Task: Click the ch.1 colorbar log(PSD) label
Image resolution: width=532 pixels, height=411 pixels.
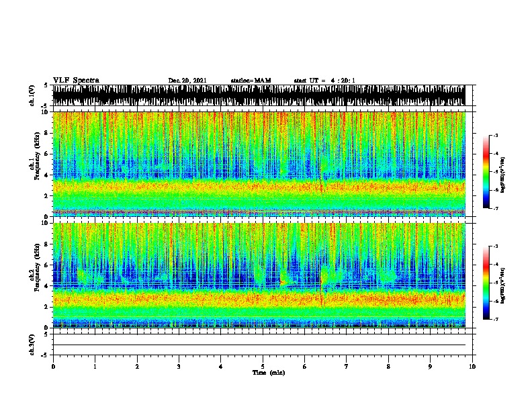Action: (503, 175)
